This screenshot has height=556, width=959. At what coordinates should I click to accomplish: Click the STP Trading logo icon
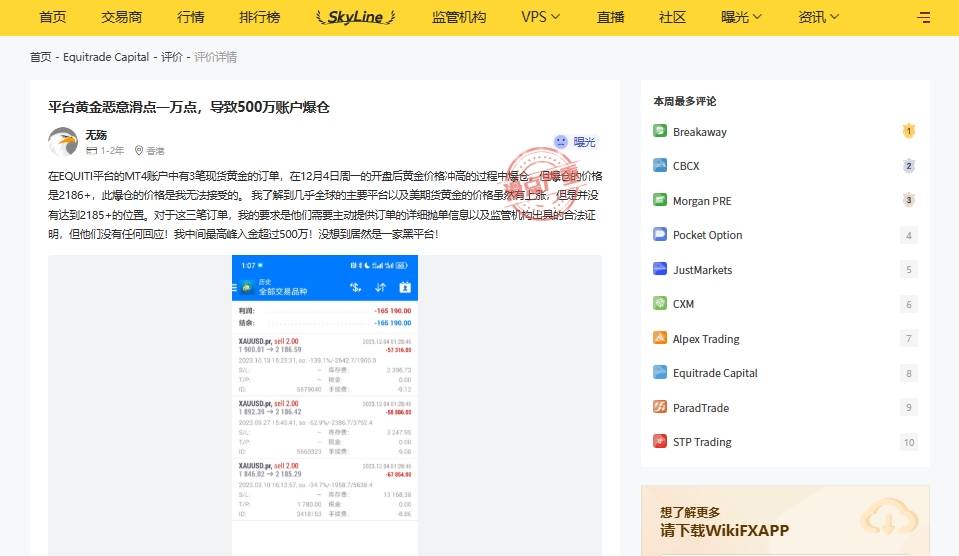pos(660,442)
